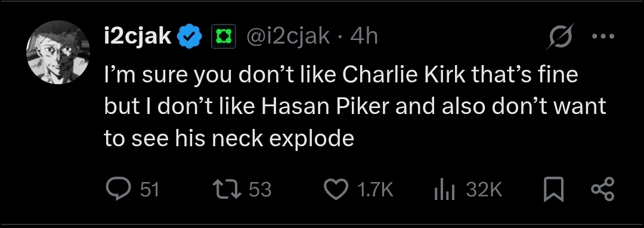Click the reply speech bubble icon
This screenshot has width=644, height=228.
pyautogui.click(x=119, y=190)
